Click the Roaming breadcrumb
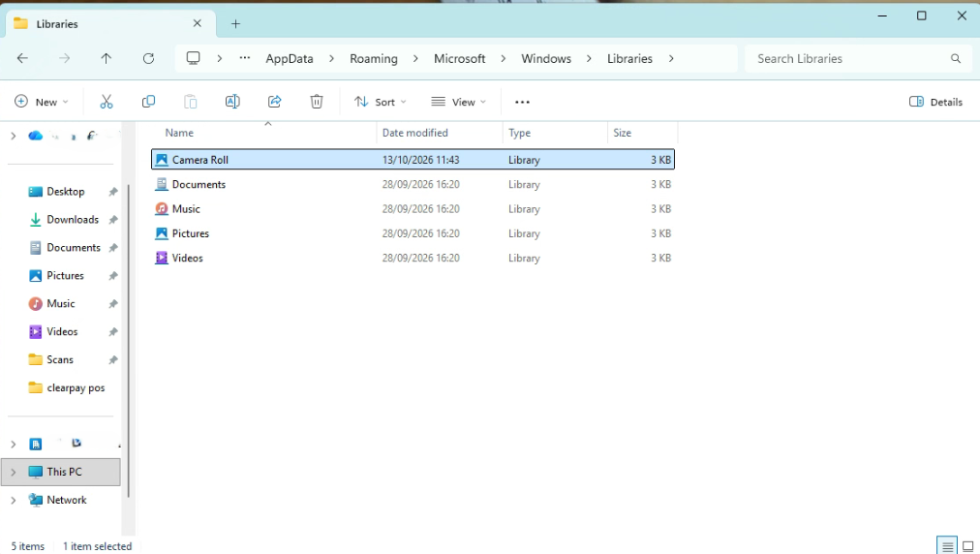This screenshot has width=980, height=554. click(x=374, y=58)
